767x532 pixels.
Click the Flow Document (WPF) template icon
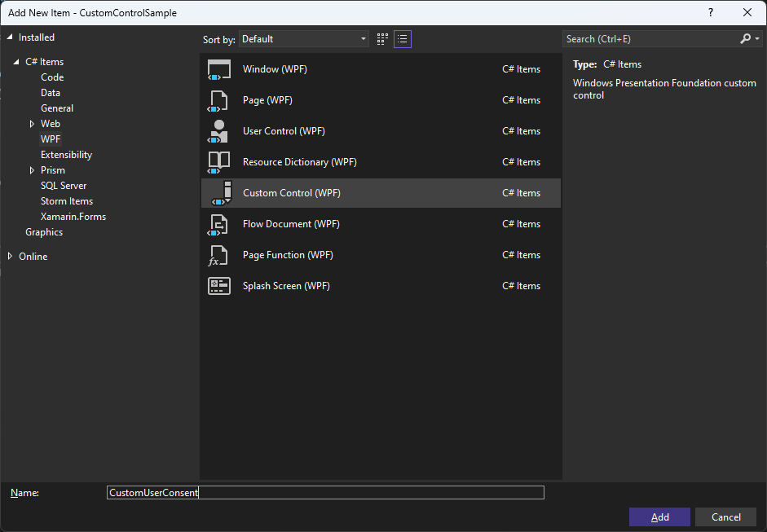pos(218,224)
